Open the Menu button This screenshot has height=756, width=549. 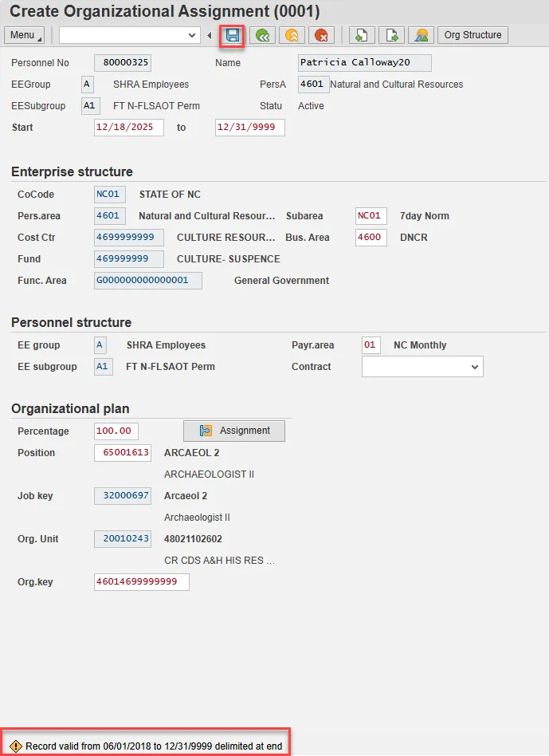pyautogui.click(x=25, y=35)
